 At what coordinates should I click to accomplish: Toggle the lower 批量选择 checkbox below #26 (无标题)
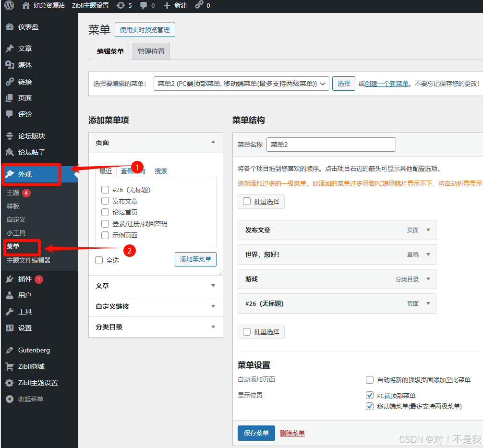point(247,332)
